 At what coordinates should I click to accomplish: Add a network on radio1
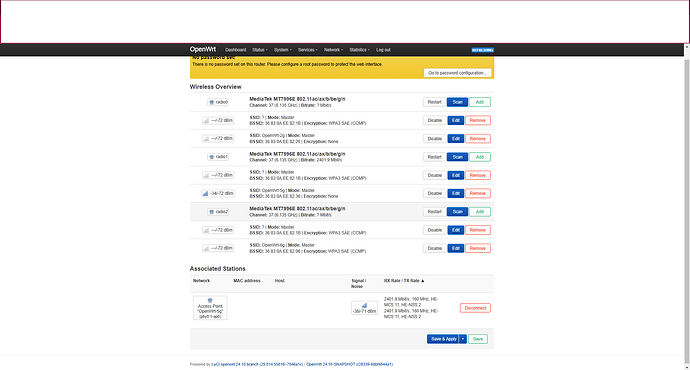[x=480, y=157]
